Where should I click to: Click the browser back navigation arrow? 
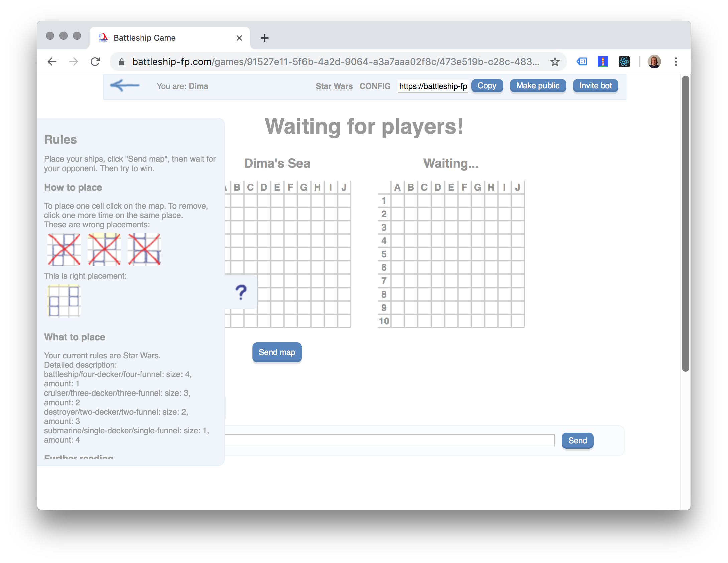(x=52, y=61)
